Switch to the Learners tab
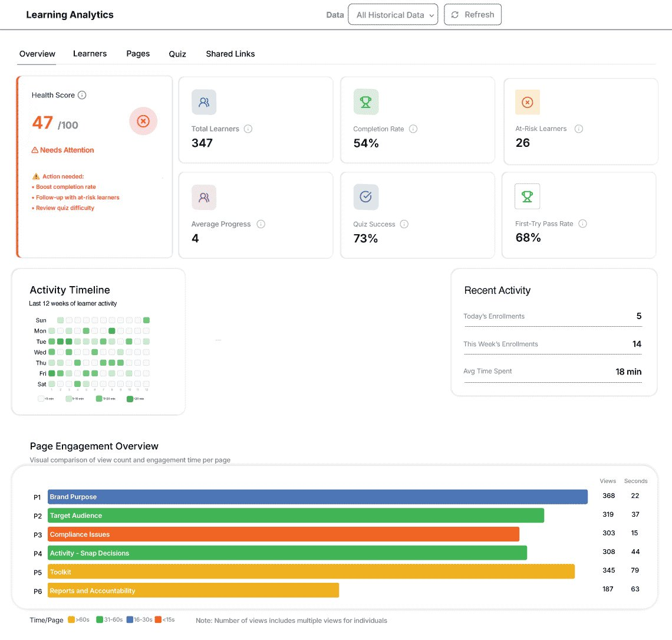This screenshot has height=640, width=672. point(90,53)
